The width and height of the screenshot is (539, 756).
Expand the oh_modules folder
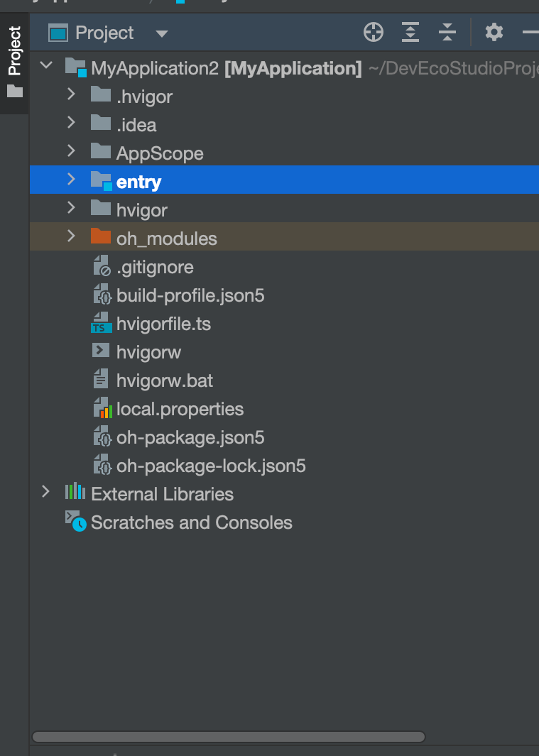[70, 237]
